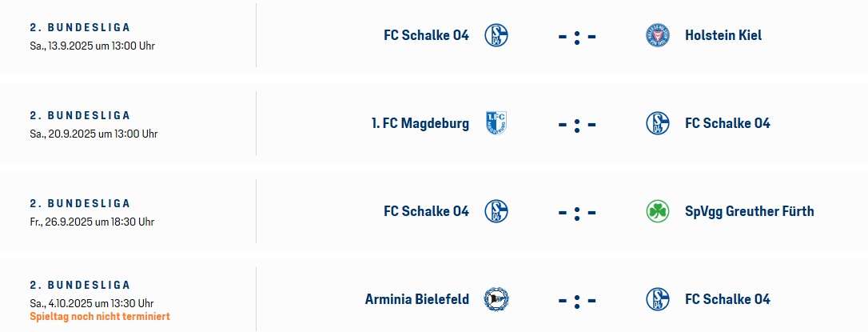The height and width of the screenshot is (332, 868).
Task: Open the Holstein Kiel team name
Action: tap(723, 35)
